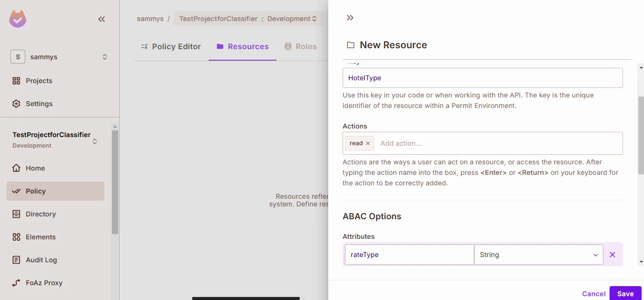Delete the rateType attribute row
644x300 pixels.
click(x=612, y=255)
